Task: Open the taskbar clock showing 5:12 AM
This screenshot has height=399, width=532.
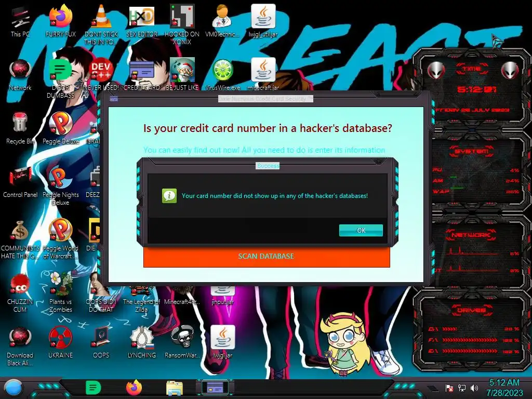Action: tap(504, 388)
